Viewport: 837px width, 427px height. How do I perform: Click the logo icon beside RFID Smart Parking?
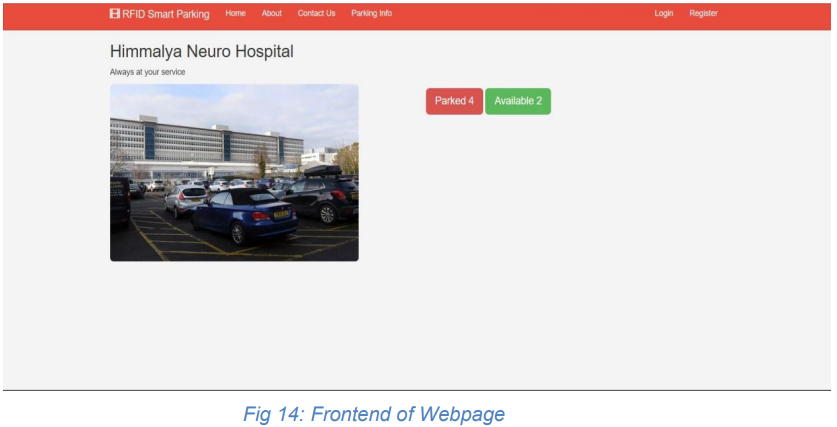coord(114,13)
